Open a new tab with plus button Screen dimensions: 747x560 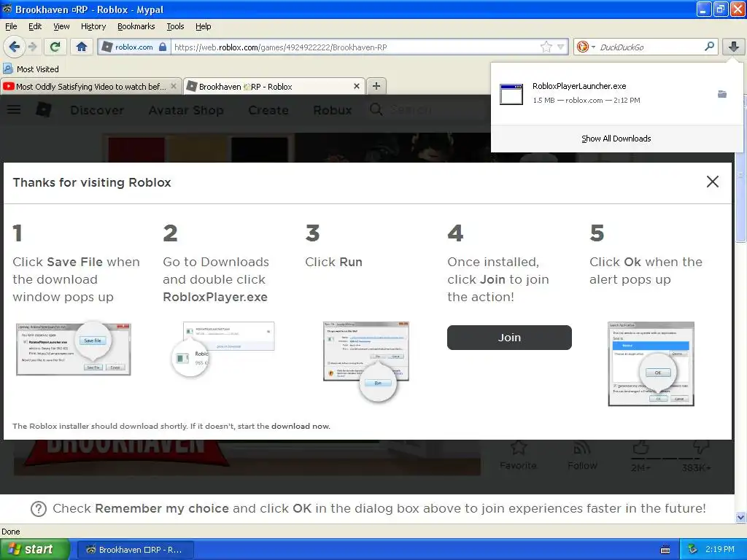376,86
